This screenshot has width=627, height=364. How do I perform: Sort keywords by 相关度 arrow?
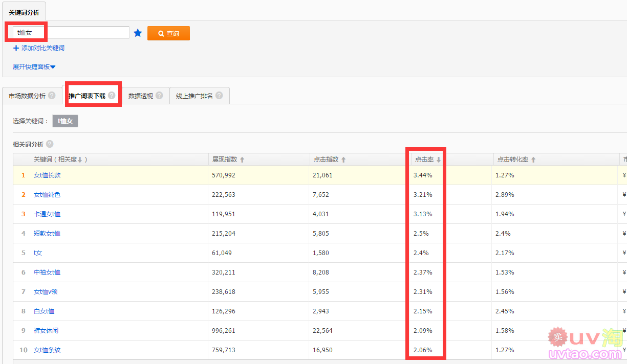(80, 160)
